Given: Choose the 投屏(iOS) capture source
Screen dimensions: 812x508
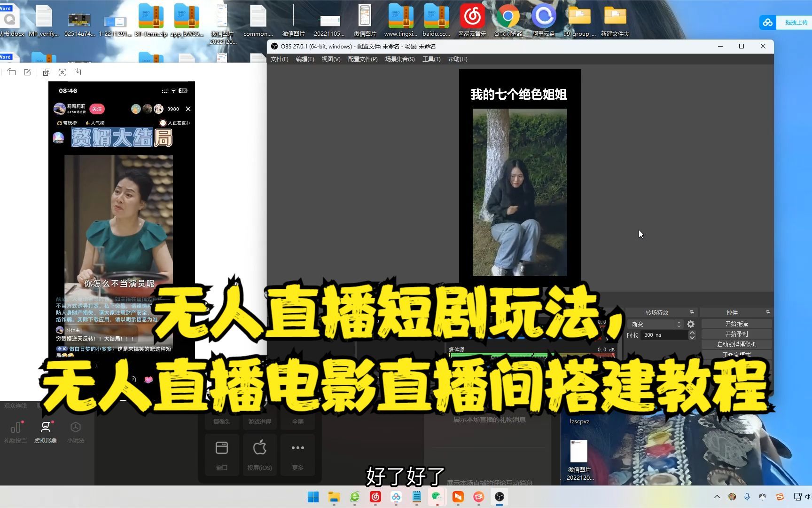Looking at the screenshot, I should click(x=260, y=454).
